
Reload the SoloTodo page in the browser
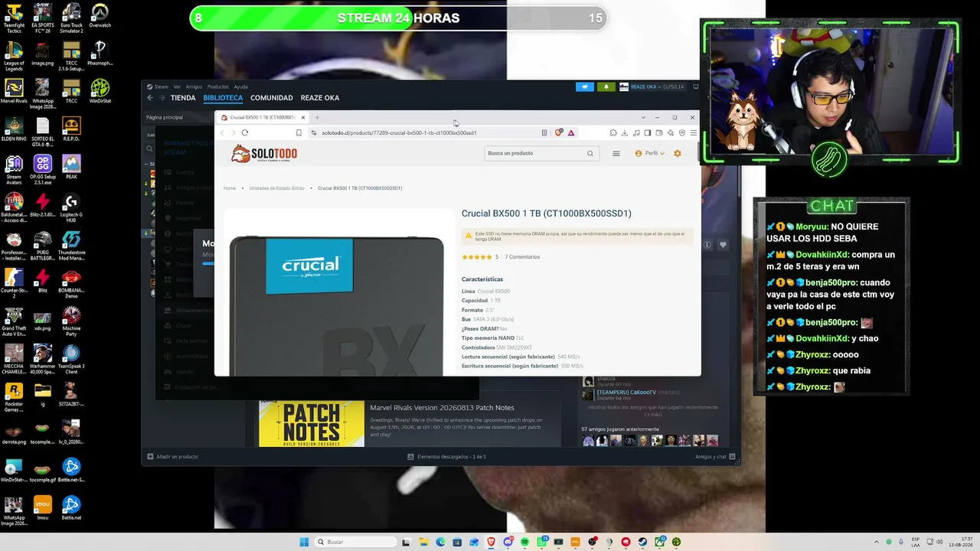point(245,132)
